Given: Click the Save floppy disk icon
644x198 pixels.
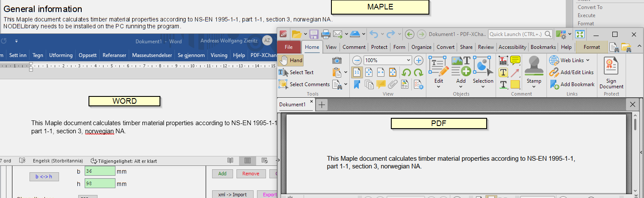Looking at the screenshot, I should (314, 34).
